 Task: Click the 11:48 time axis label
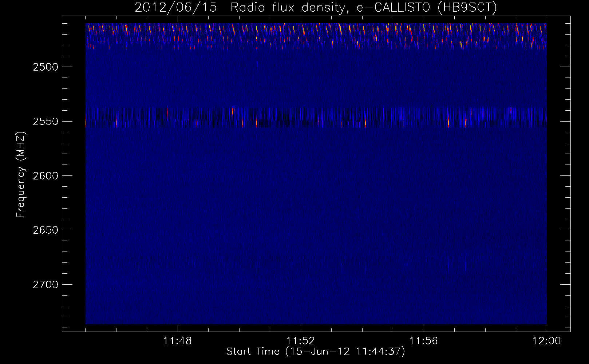[x=178, y=341]
